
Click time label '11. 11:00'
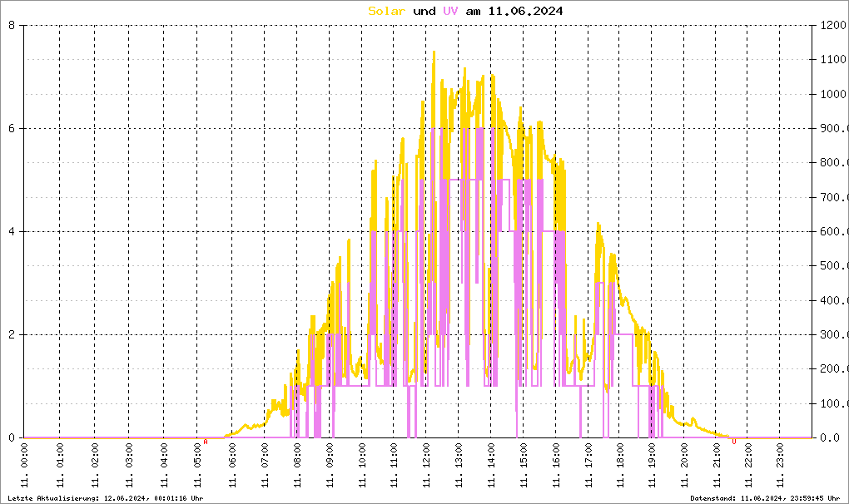coord(395,465)
